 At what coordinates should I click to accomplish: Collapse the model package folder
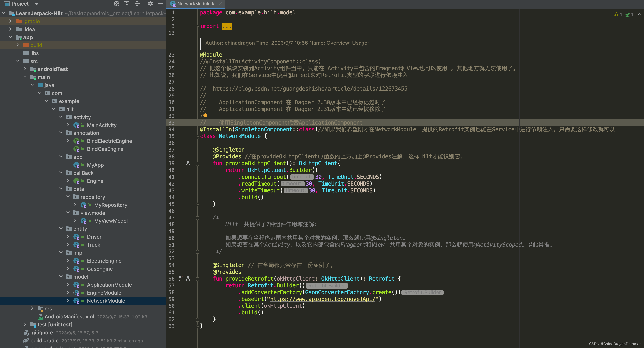[61, 277]
